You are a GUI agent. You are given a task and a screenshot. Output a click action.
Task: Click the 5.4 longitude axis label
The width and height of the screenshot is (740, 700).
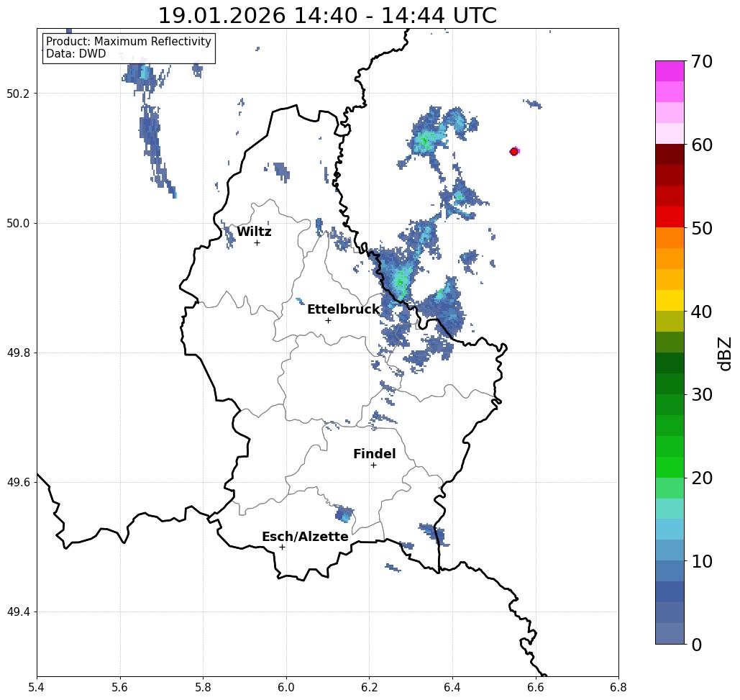pos(37,687)
